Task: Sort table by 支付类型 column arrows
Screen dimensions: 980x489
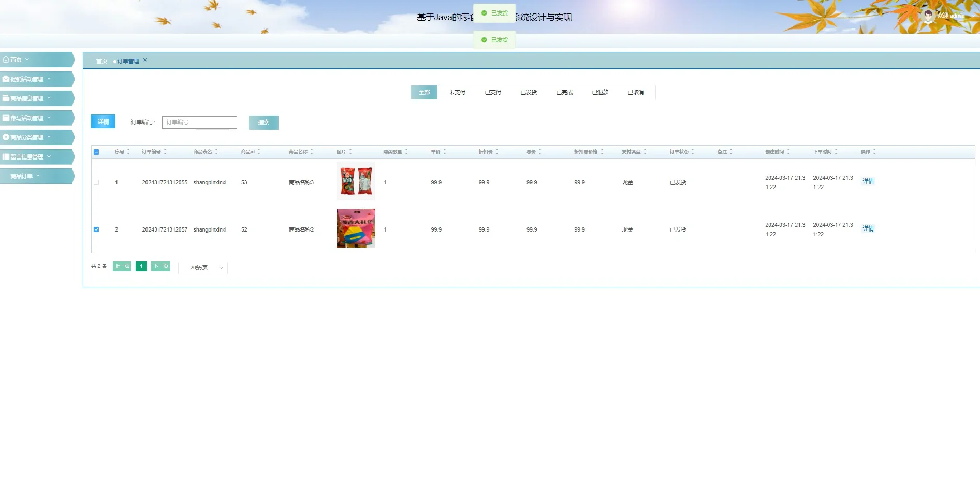Action: point(645,152)
